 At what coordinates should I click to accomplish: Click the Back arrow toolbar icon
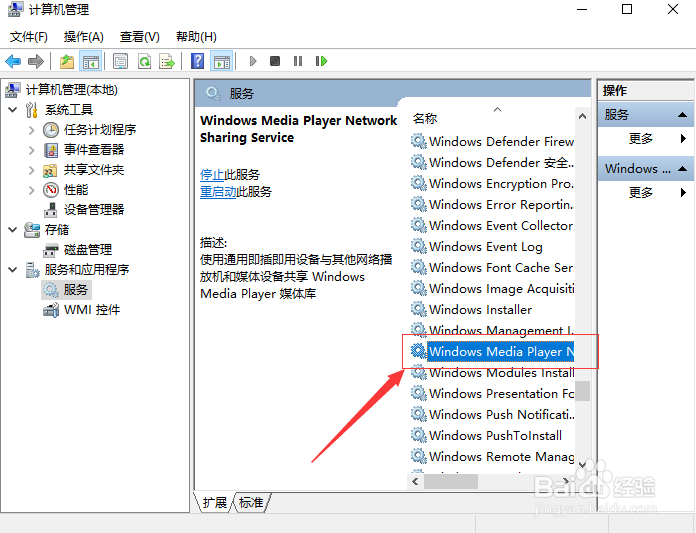click(x=13, y=61)
